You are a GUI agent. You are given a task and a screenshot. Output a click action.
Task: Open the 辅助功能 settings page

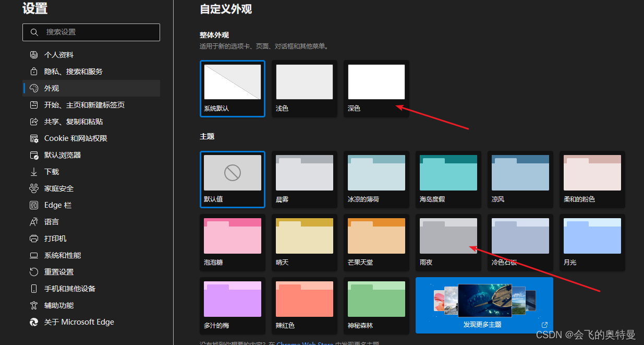(91, 305)
